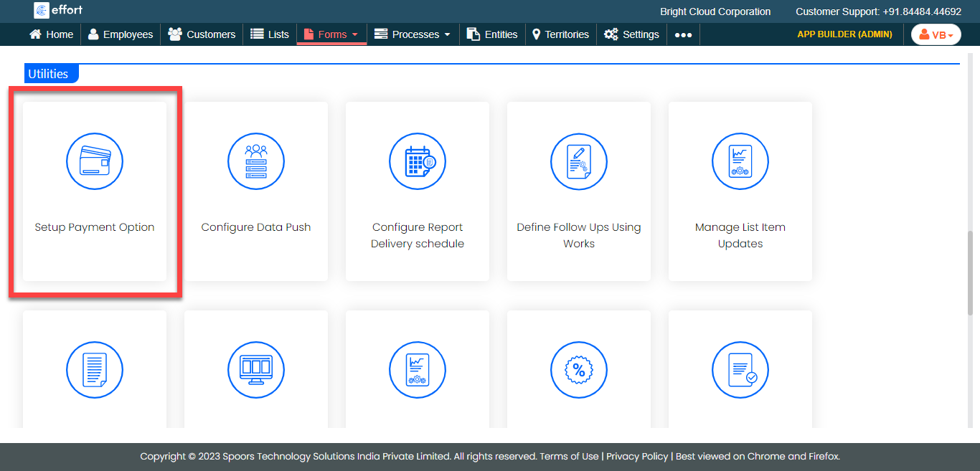Open the Privacy Policy footer link
Image resolution: width=980 pixels, height=471 pixels.
click(637, 456)
